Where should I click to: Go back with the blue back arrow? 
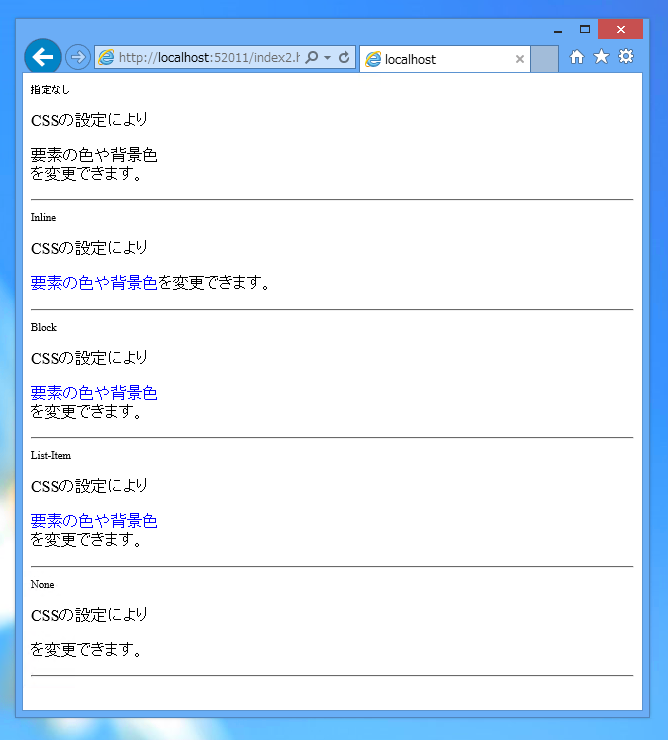pyautogui.click(x=42, y=57)
